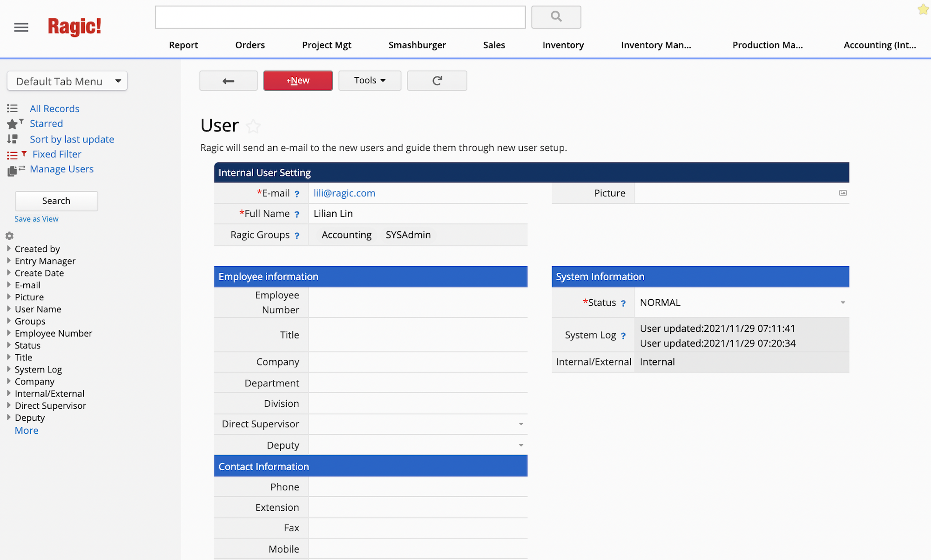Screen dimensions: 931x560
Task: Click the magnifier search button
Action: 556,17
